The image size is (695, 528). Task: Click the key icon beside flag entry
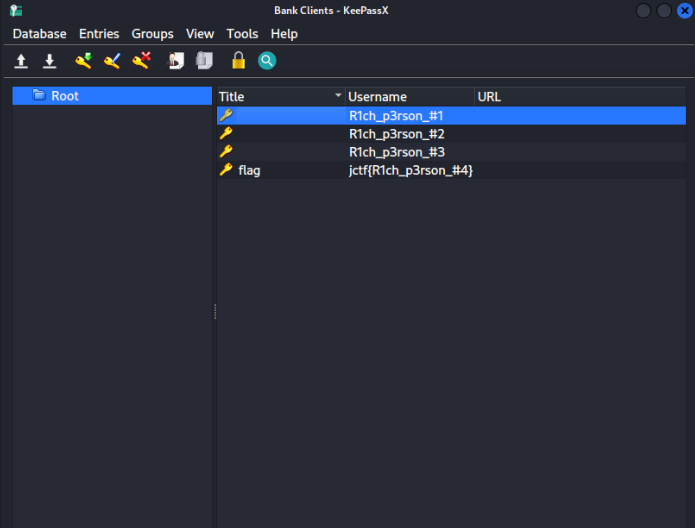point(226,169)
